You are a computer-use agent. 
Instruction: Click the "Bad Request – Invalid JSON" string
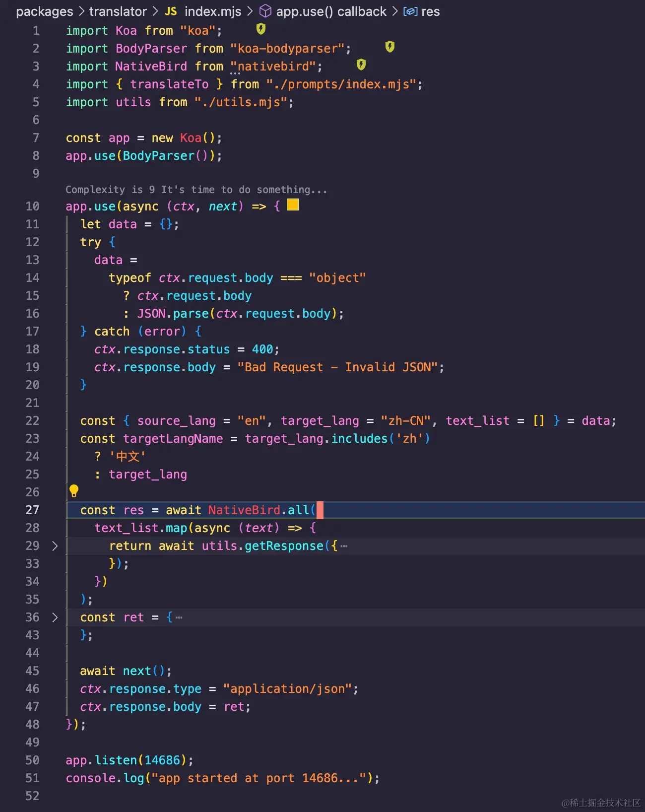coord(337,367)
